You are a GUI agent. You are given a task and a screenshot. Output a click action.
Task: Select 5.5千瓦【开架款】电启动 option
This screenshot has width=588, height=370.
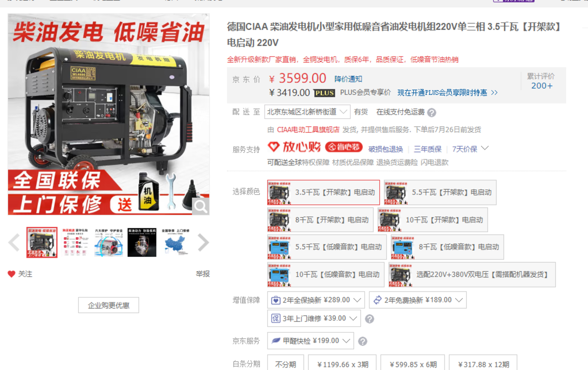pos(440,193)
